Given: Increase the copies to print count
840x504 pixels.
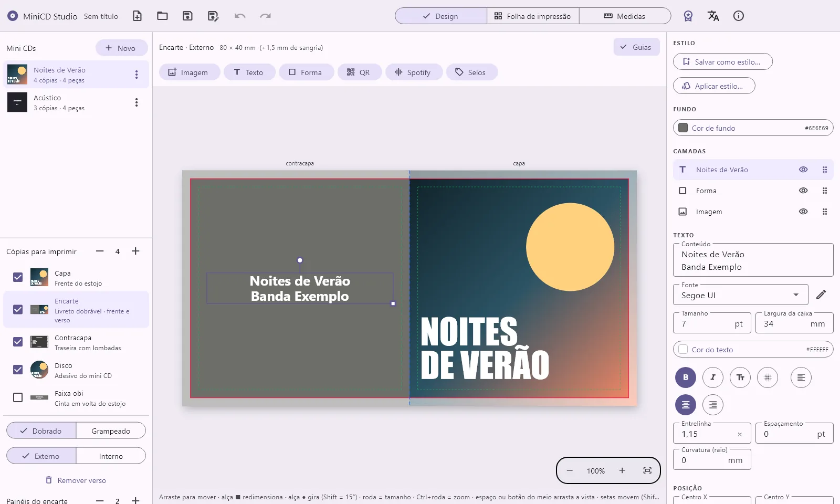Looking at the screenshot, I should click(135, 251).
